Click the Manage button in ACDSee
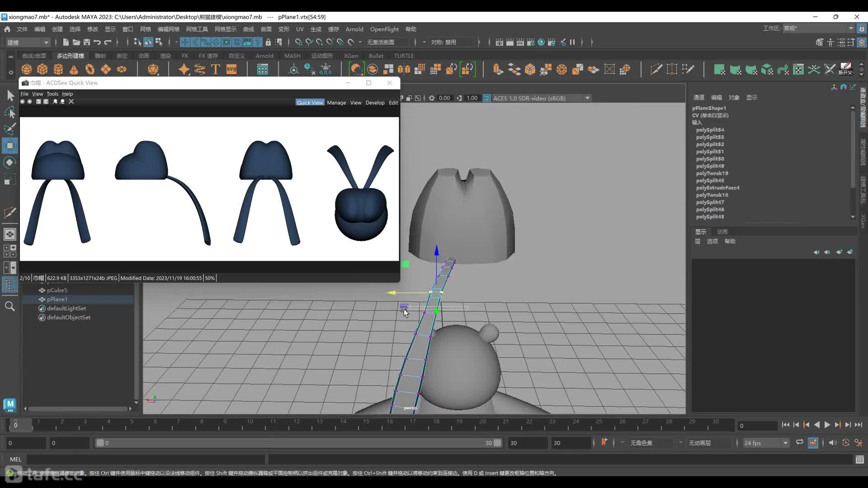The image size is (868, 488). 336,103
